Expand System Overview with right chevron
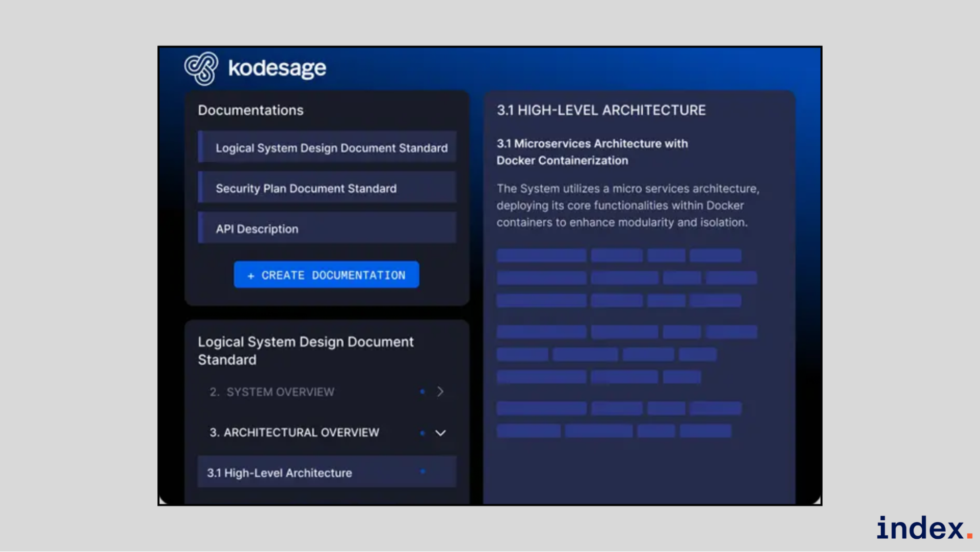Screen dimensions: 980x552 click(440, 392)
